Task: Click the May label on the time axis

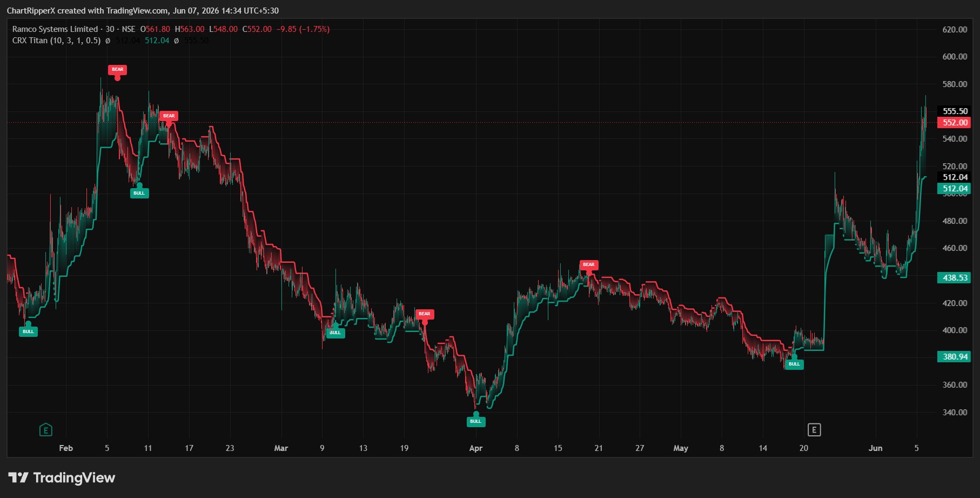Action: click(681, 448)
